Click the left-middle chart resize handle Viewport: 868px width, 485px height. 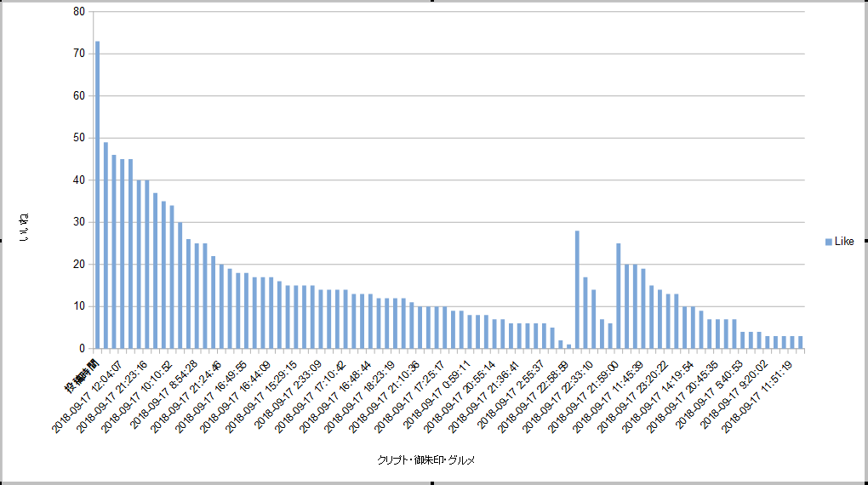click(2, 242)
